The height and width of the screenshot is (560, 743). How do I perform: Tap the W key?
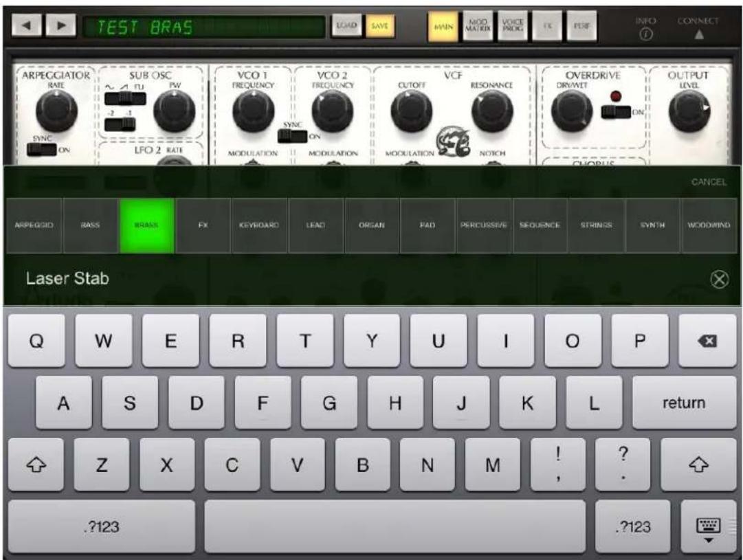click(103, 341)
